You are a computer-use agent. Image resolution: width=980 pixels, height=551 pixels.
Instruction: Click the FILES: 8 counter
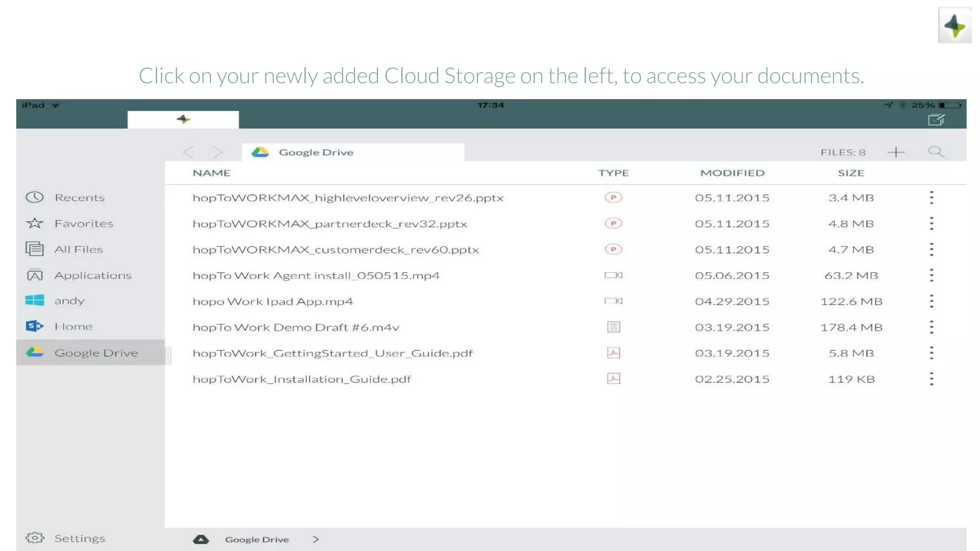[843, 153]
